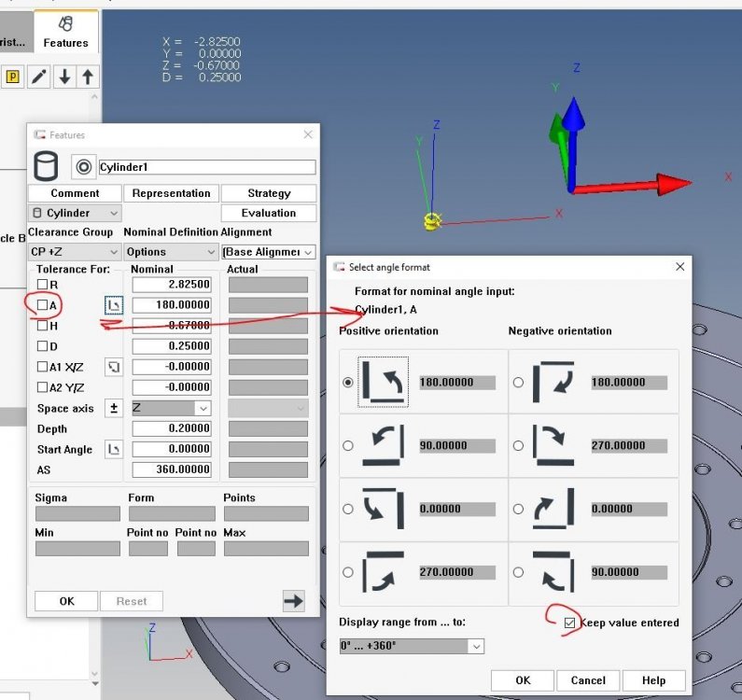Click the projection angle icon beside A1 X/Z
Screen dimensions: 742x700
point(113,367)
